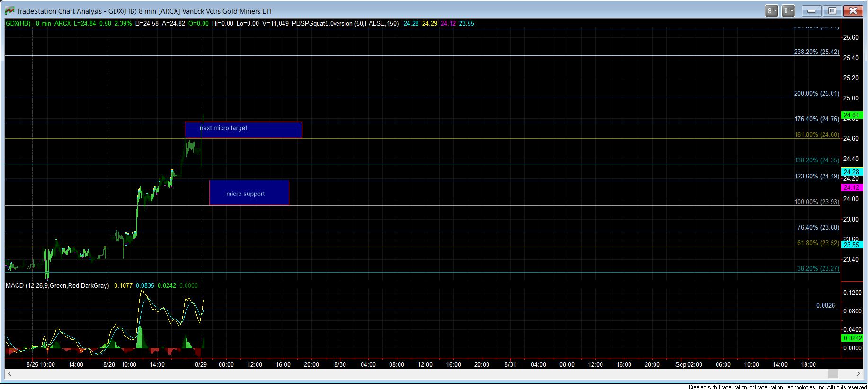The width and height of the screenshot is (868, 390).
Task: Click the 200.00% (25.01) Fibonacci label
Action: point(816,94)
